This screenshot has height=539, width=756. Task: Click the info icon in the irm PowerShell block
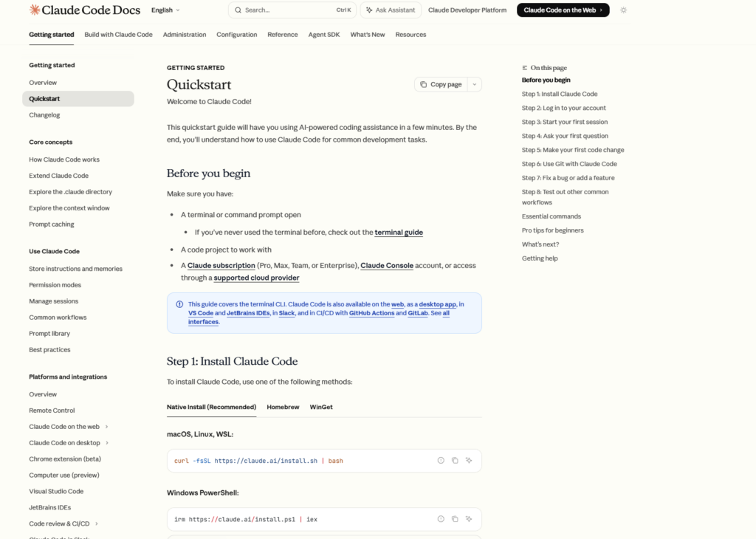click(441, 519)
